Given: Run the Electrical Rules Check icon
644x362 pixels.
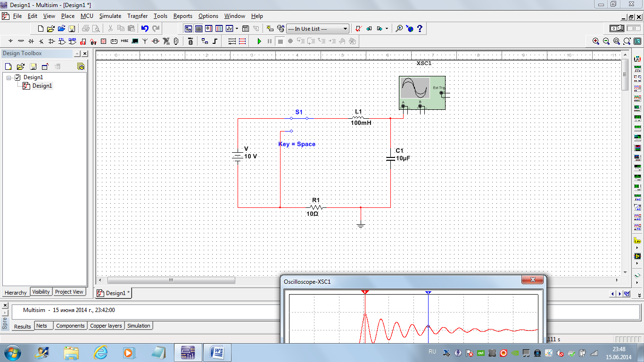Looking at the screenshot, I should click(x=358, y=29).
